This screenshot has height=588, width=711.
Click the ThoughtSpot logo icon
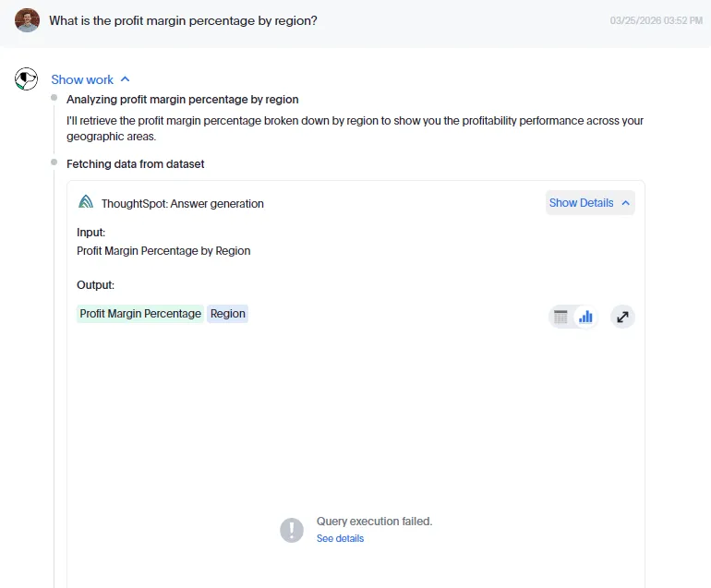click(86, 203)
